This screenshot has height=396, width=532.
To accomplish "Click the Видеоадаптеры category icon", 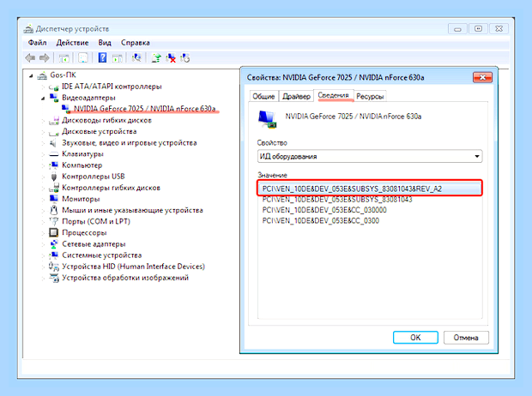I will coord(53,98).
